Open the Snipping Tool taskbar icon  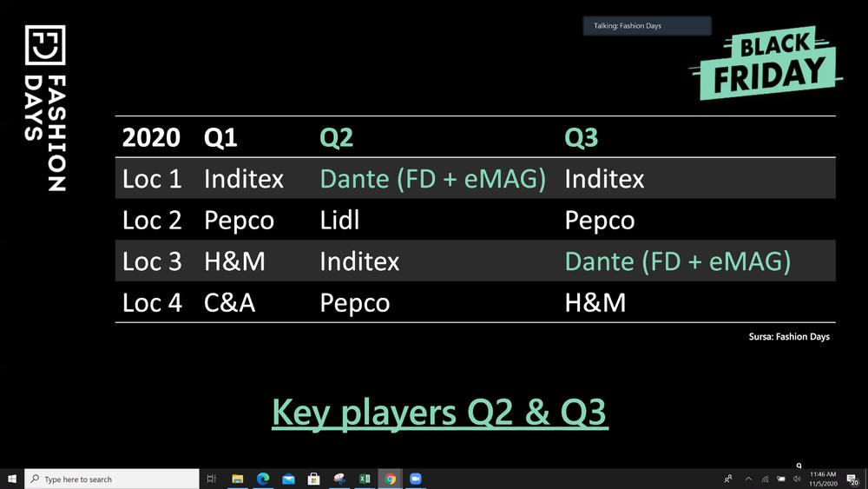tap(339, 479)
